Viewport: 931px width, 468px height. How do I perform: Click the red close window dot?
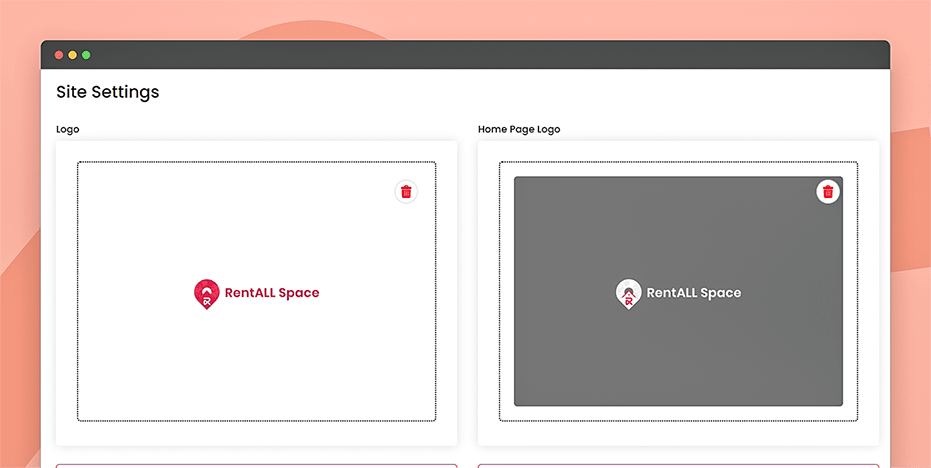tap(59, 55)
